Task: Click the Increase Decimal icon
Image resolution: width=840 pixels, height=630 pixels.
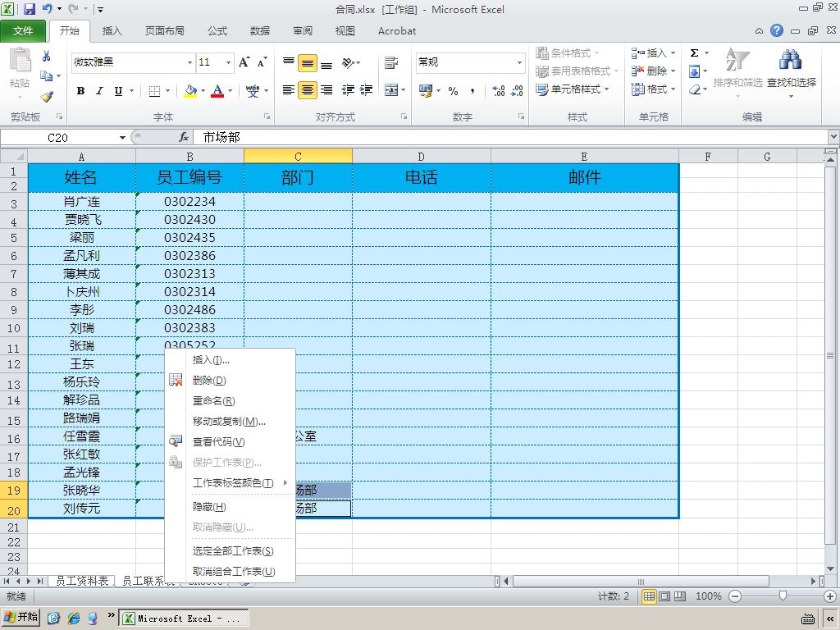Action: pyautogui.click(x=498, y=90)
